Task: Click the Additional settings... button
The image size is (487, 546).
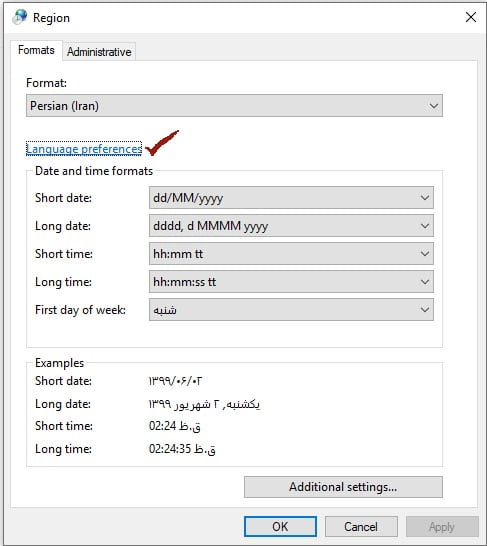Action: [x=343, y=487]
